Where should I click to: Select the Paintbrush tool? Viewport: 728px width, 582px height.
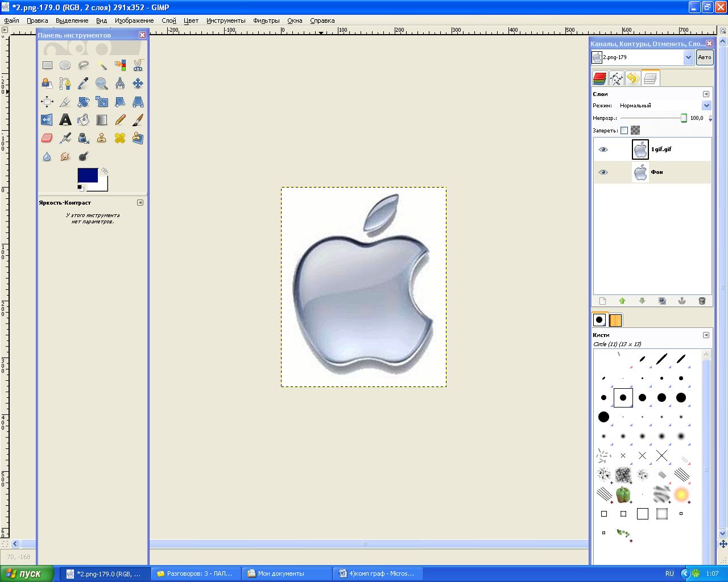click(x=138, y=120)
